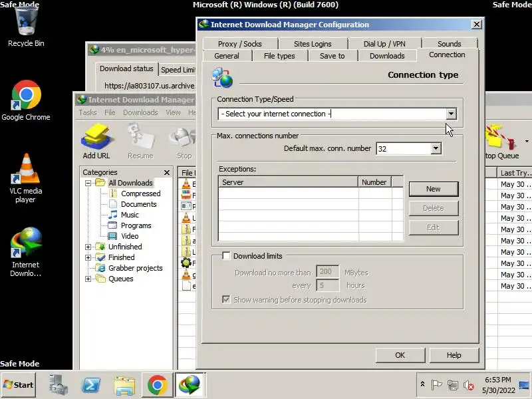This screenshot has width=532, height=399.
Task: Open the View menu in IDM
Action: click(x=173, y=112)
